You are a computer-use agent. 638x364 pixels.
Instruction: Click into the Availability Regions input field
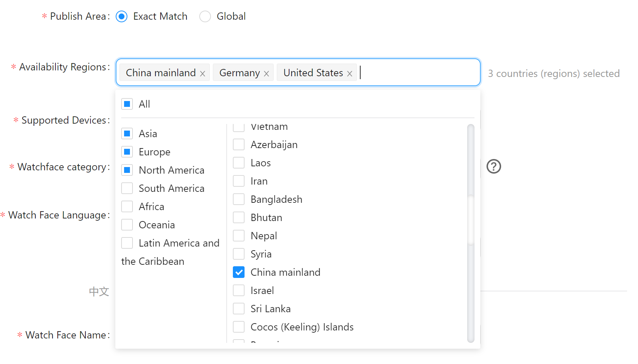(x=416, y=73)
